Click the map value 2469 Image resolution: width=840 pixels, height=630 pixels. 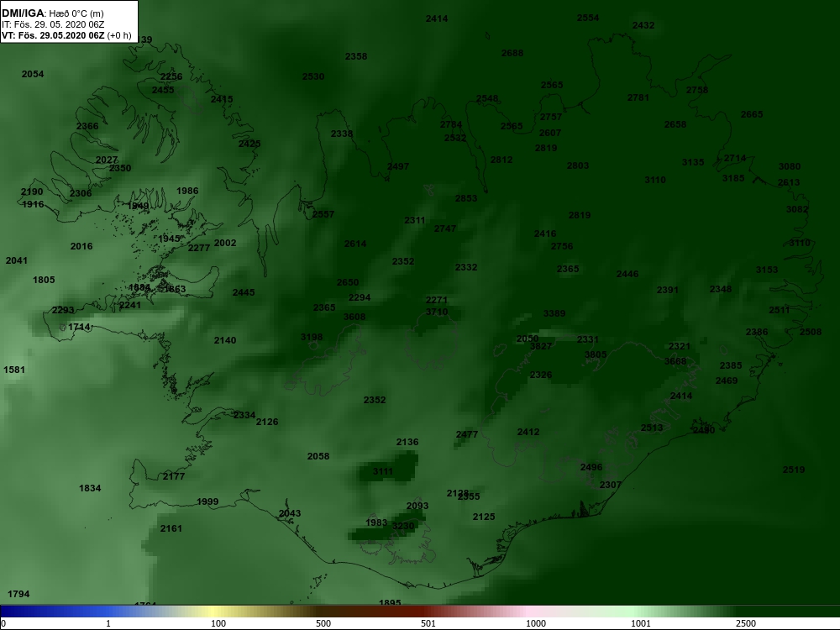tap(727, 381)
